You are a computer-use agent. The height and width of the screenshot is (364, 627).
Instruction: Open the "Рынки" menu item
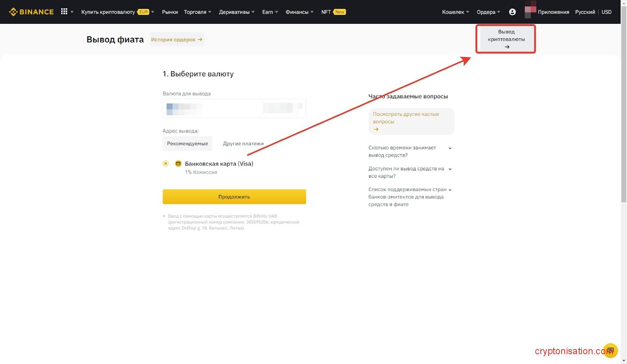[x=170, y=12]
